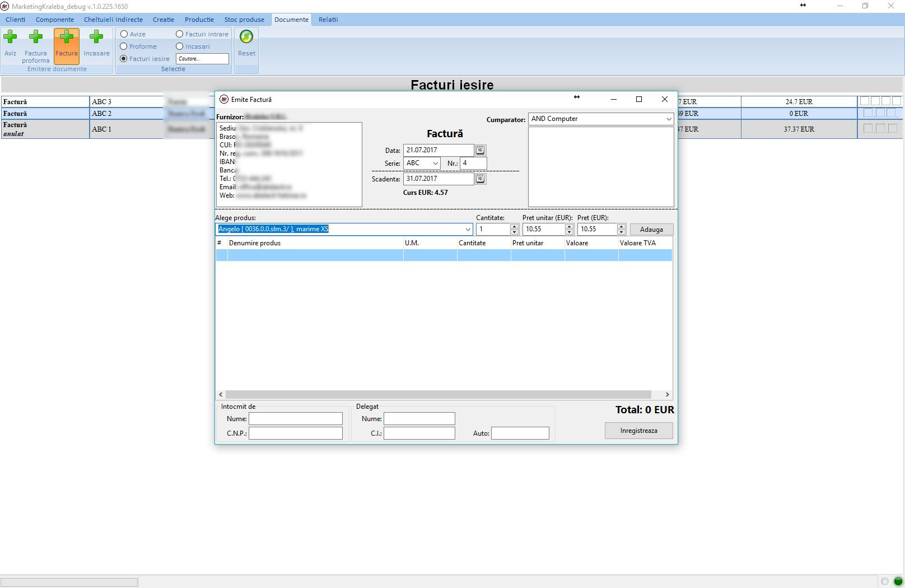Open calendar picker next to Data field

point(481,150)
